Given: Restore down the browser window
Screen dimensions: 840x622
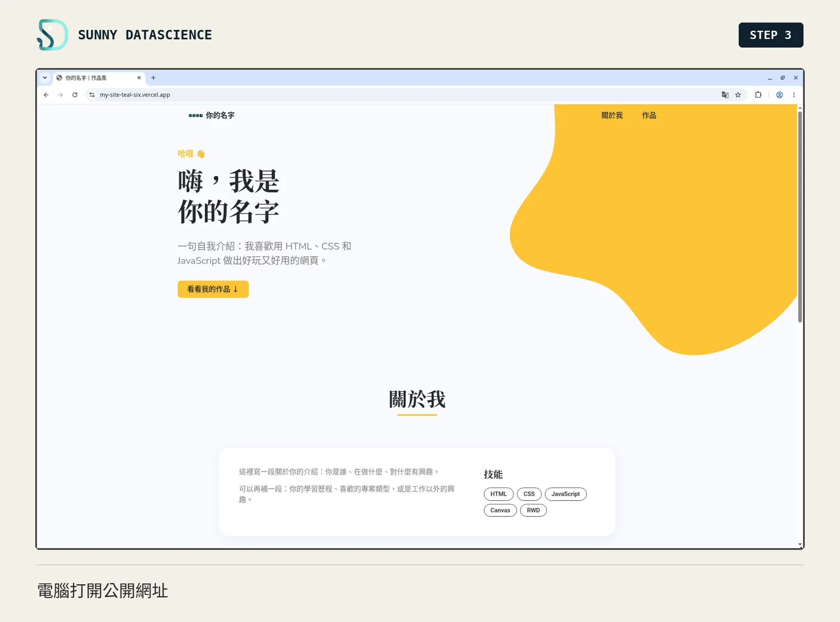Looking at the screenshot, I should point(783,78).
